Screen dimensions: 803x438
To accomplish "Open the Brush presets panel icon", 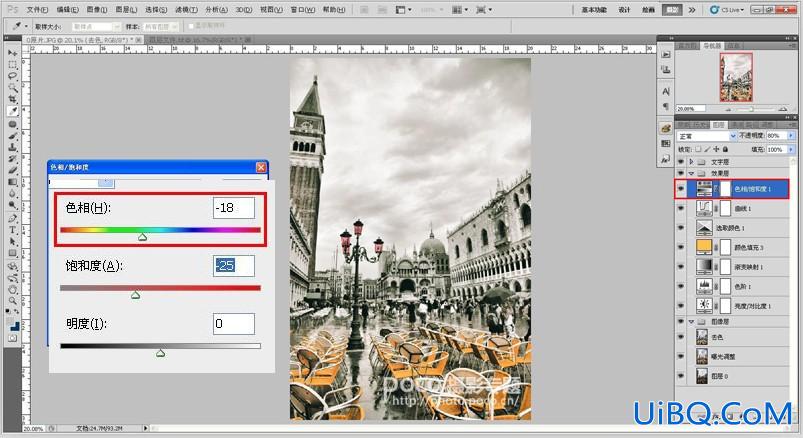I will tap(666, 128).
